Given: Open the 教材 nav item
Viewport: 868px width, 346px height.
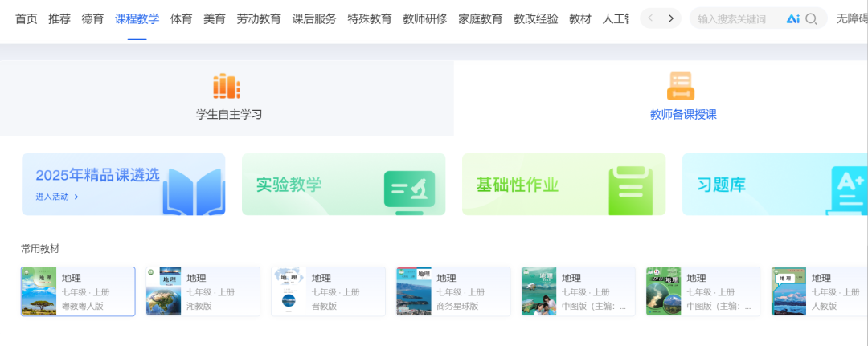Looking at the screenshot, I should tap(580, 18).
